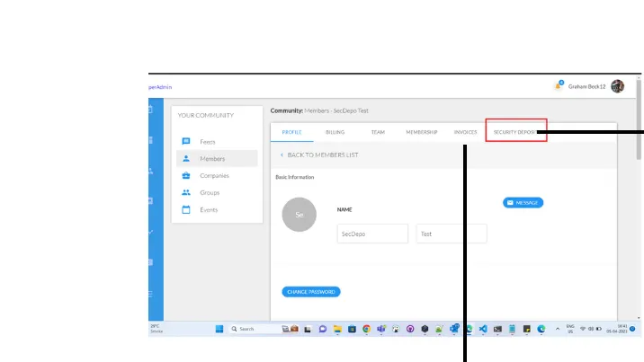Click the Change Password button
The height and width of the screenshot is (362, 644).
311,292
